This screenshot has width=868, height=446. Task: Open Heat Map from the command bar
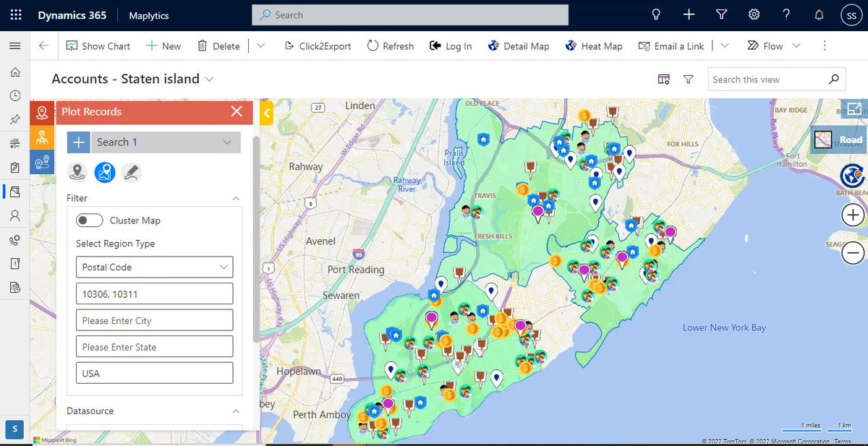coord(594,46)
